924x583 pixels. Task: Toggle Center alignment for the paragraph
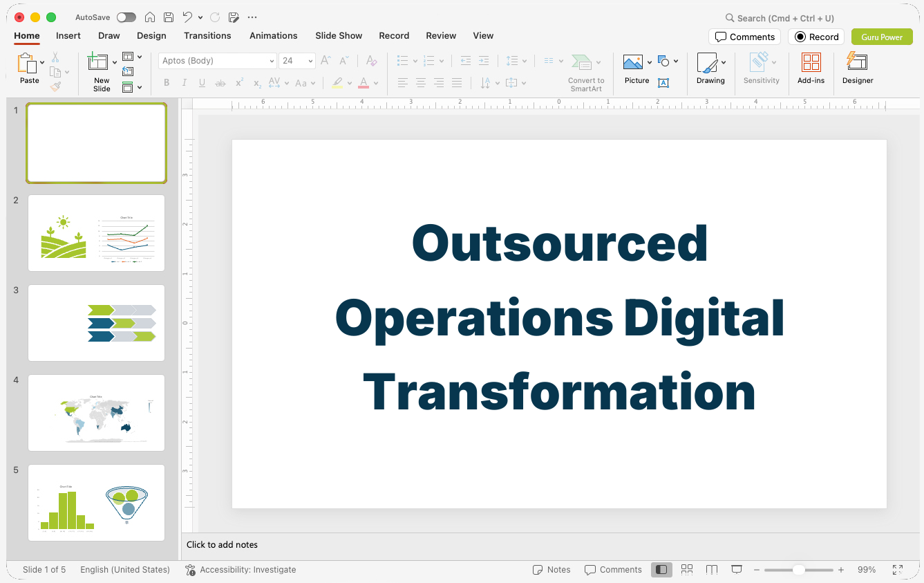click(x=421, y=83)
